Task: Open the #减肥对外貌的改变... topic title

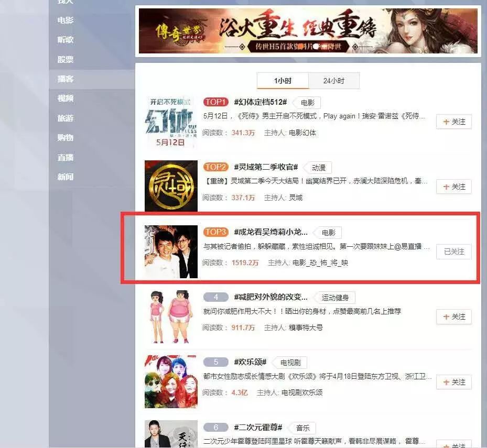Action: [x=271, y=297]
